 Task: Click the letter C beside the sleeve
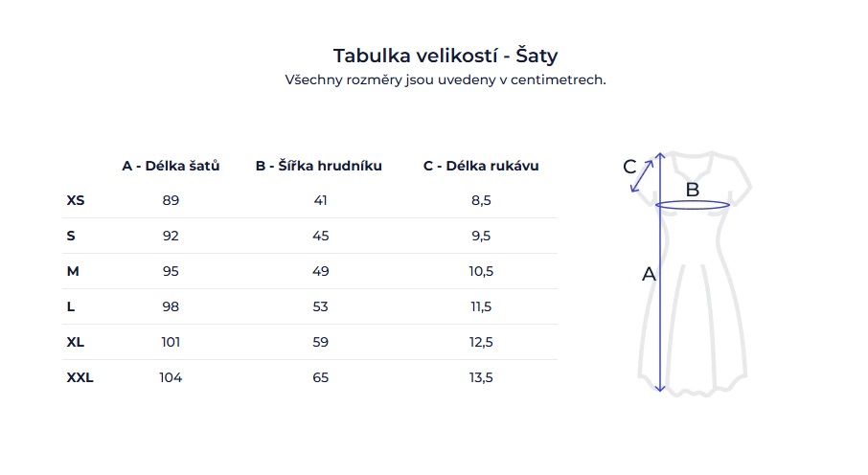click(x=629, y=167)
